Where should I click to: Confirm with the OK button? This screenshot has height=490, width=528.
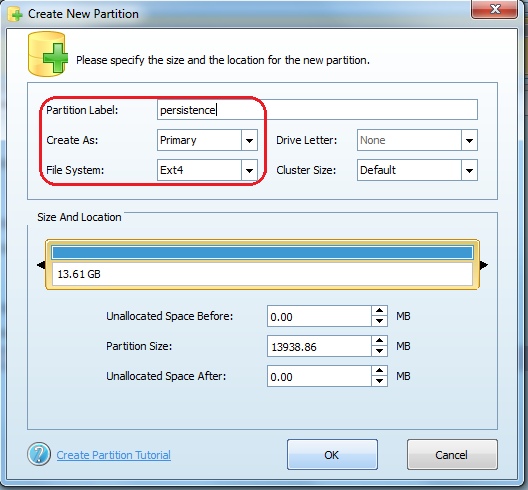(x=332, y=454)
